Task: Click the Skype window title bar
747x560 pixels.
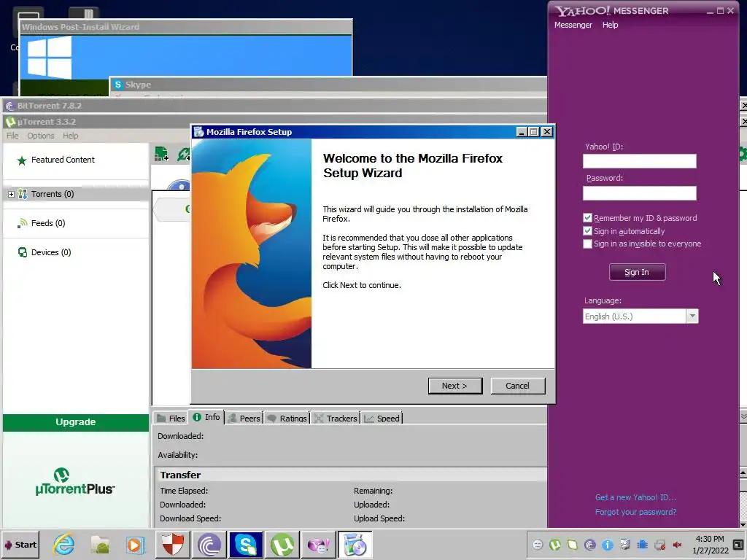Action: [x=329, y=85]
